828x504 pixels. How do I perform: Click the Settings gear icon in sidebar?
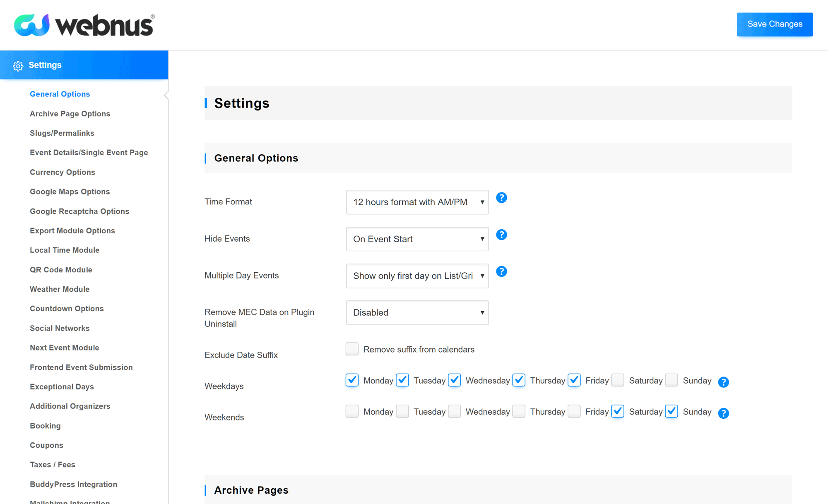(x=18, y=66)
